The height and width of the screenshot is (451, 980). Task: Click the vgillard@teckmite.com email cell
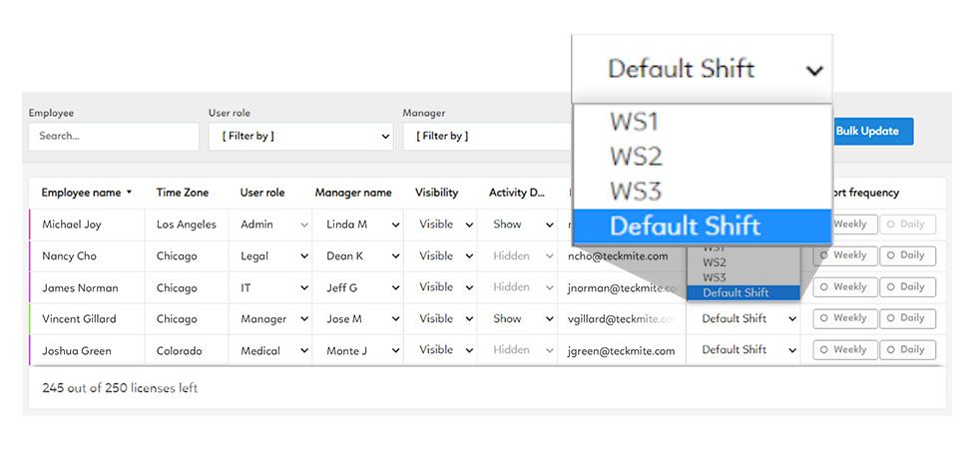pos(622,319)
